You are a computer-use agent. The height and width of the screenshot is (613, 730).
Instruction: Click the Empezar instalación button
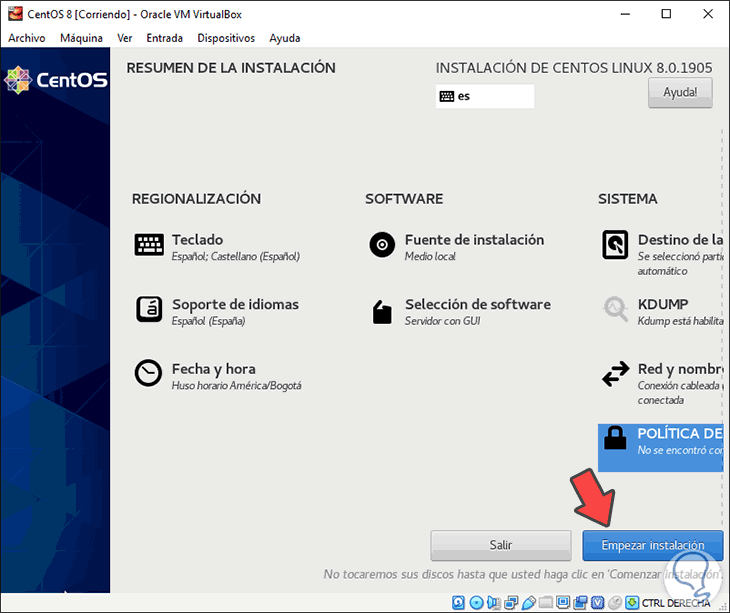[x=653, y=545]
